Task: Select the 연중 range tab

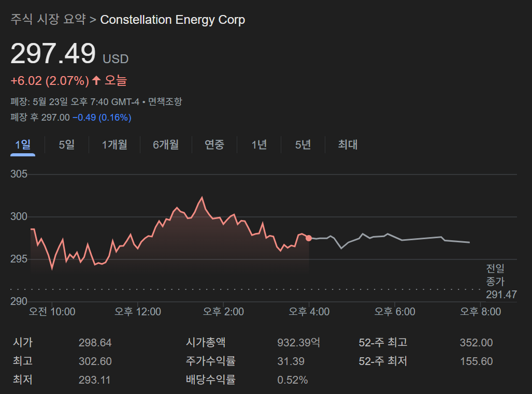Action: point(214,145)
